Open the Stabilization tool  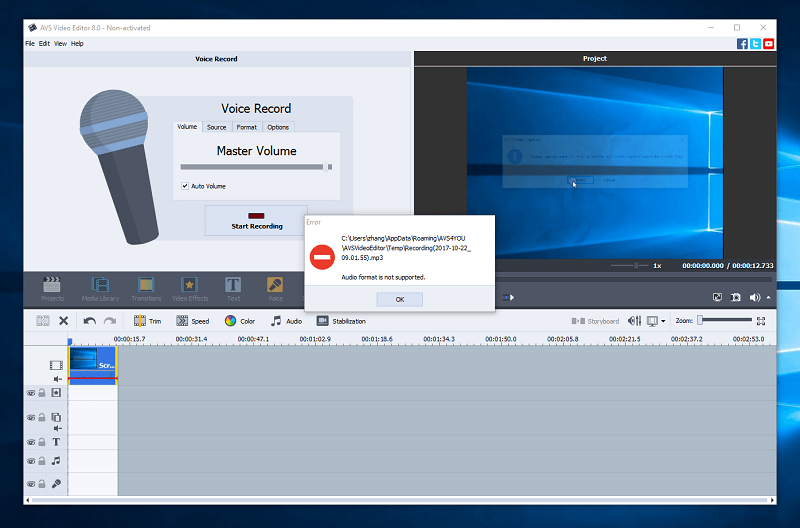(x=341, y=321)
